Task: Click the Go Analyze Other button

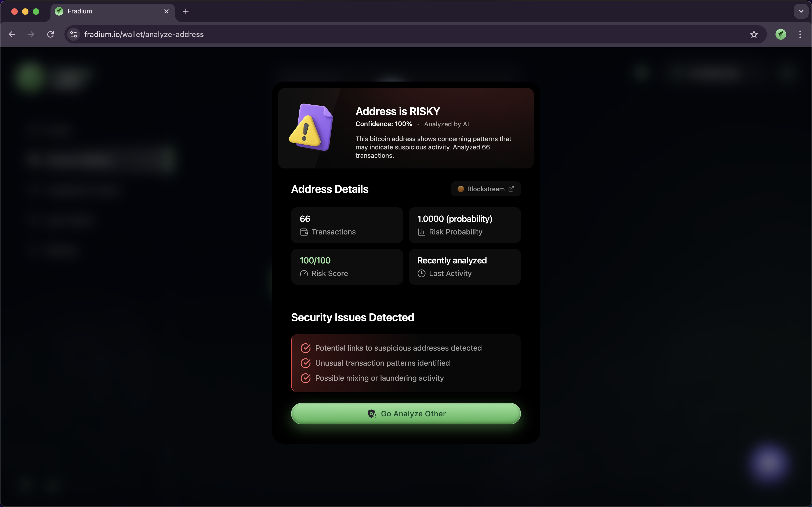Action: click(x=406, y=413)
